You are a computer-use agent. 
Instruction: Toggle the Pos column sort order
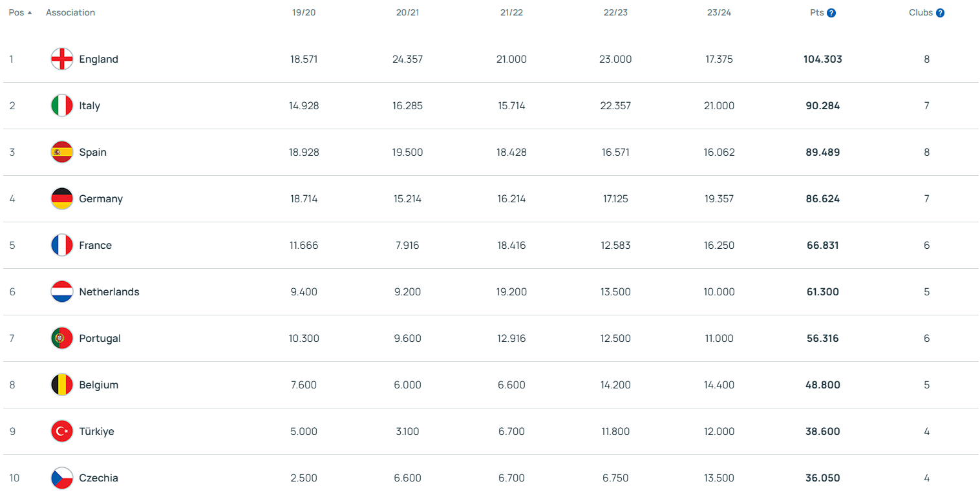point(19,12)
